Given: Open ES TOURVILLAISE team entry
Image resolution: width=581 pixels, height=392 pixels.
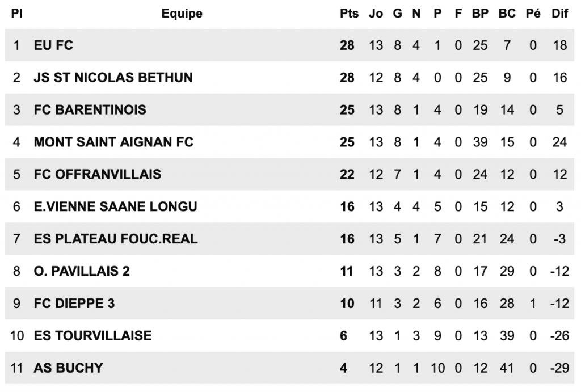Looking at the screenshot, I should 92,336.
